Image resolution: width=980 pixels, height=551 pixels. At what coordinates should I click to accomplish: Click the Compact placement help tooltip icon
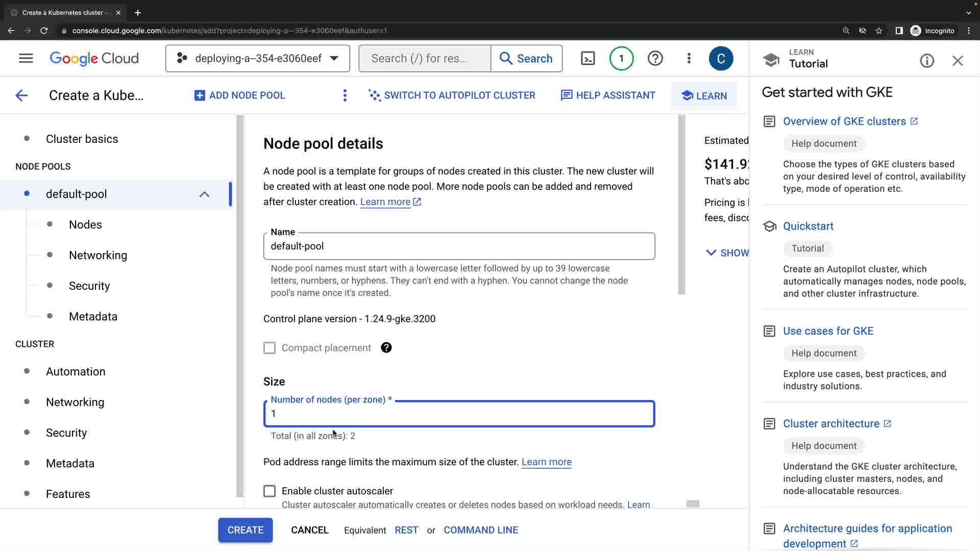point(386,347)
